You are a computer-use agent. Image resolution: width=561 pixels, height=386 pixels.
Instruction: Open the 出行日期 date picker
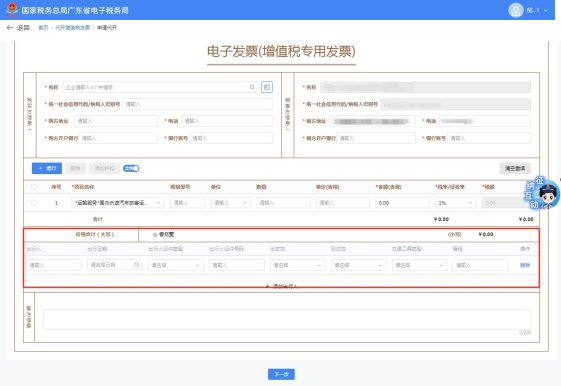(115, 265)
